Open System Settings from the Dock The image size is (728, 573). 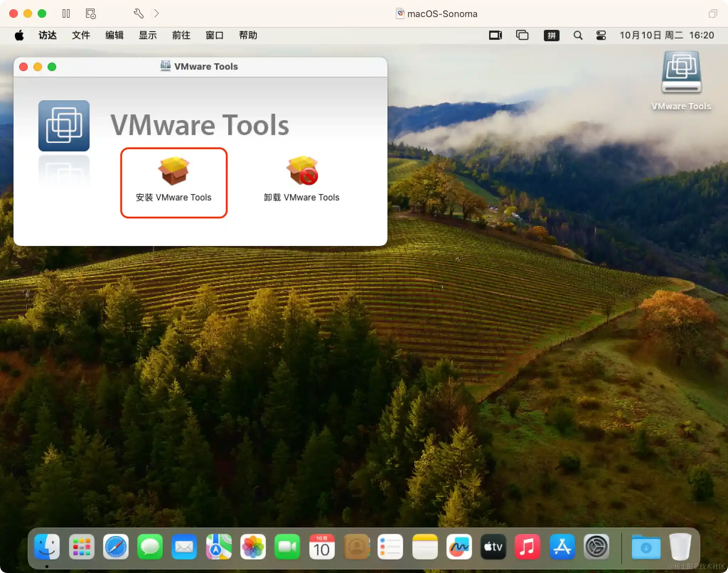pyautogui.click(x=596, y=547)
